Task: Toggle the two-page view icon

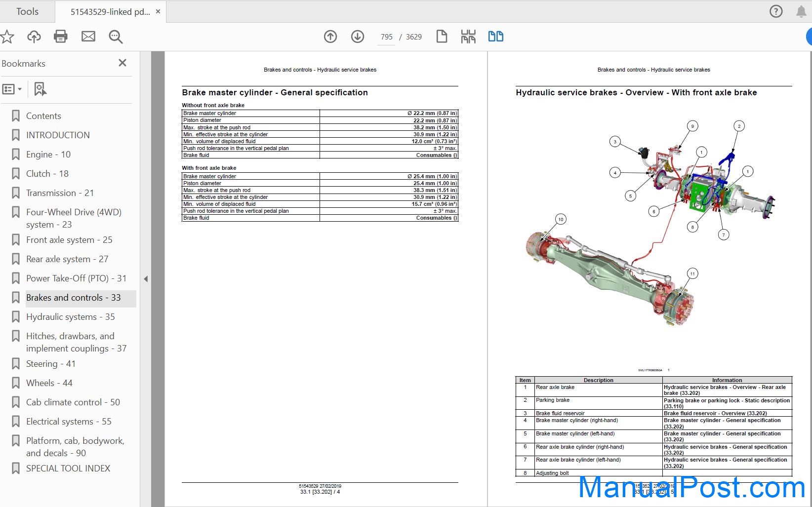Action: tap(495, 37)
